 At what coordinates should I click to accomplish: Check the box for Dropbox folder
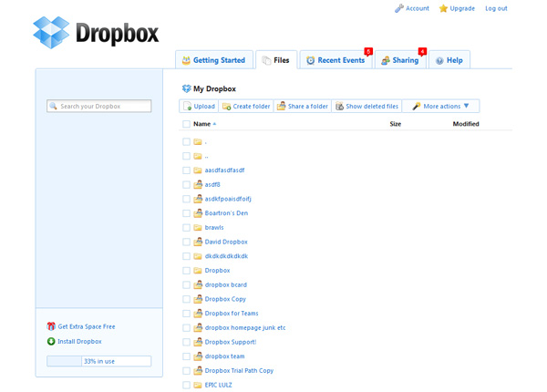pyautogui.click(x=186, y=270)
